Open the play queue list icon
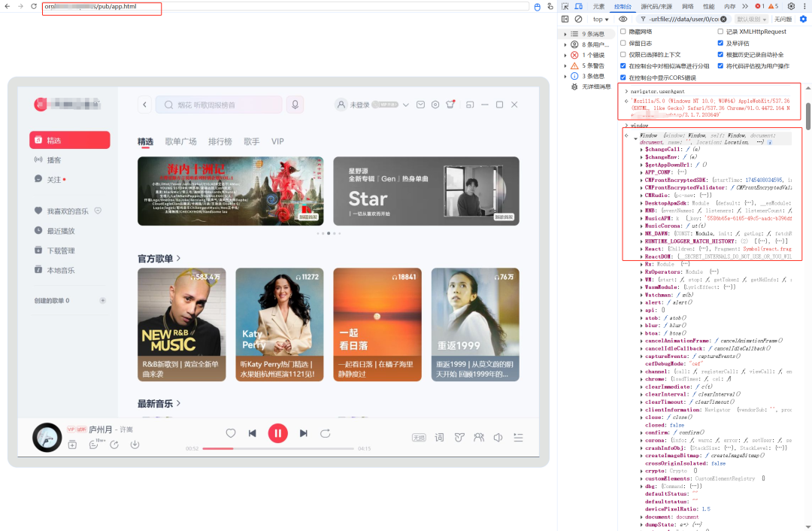The image size is (812, 531). point(518,438)
